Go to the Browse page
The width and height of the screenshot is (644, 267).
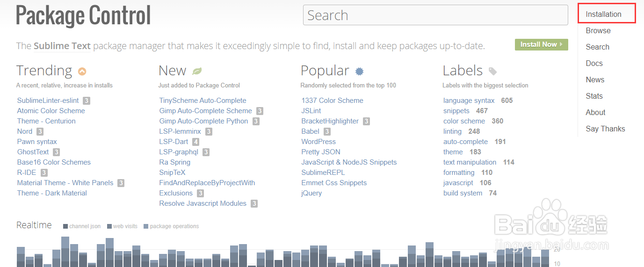598,30
